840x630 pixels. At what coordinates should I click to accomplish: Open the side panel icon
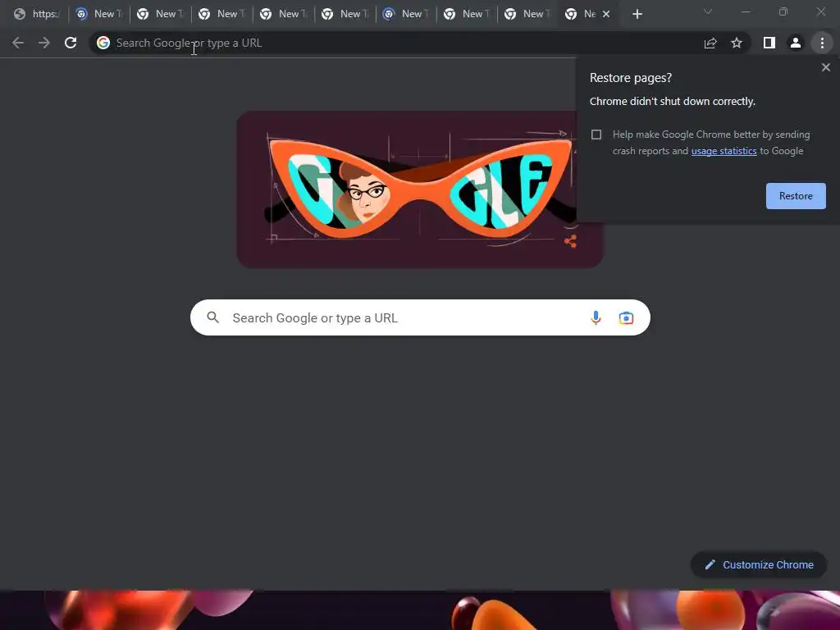(x=769, y=43)
